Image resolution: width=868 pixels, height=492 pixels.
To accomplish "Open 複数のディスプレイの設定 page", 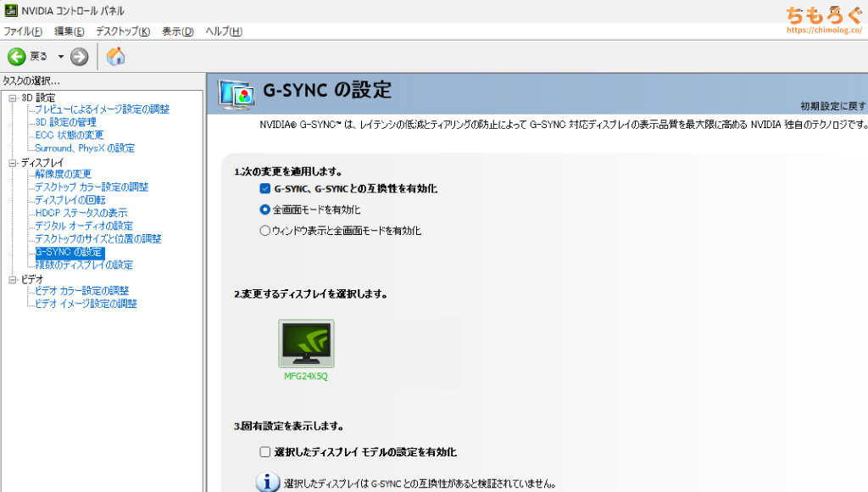I will (84, 265).
